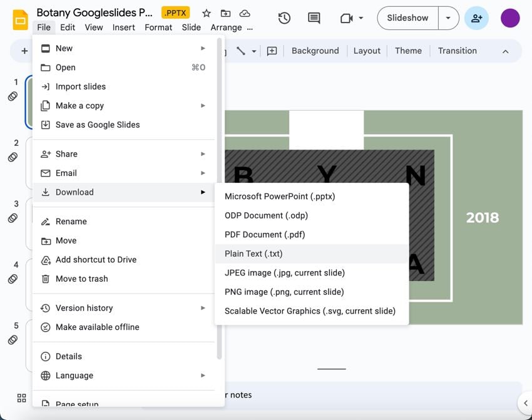Expand the Slideshow options dropdown arrow
This screenshot has height=420, width=532.
pyautogui.click(x=448, y=18)
